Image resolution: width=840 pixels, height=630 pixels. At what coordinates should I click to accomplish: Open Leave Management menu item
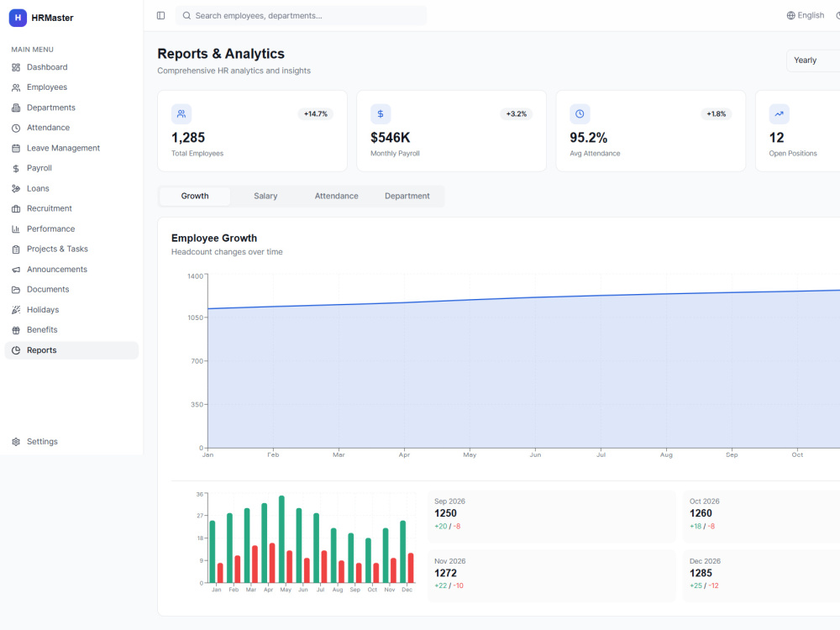71,149
